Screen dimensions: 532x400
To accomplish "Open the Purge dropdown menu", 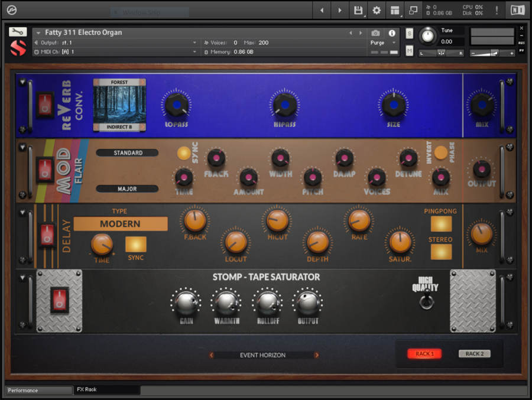I will tap(381, 43).
